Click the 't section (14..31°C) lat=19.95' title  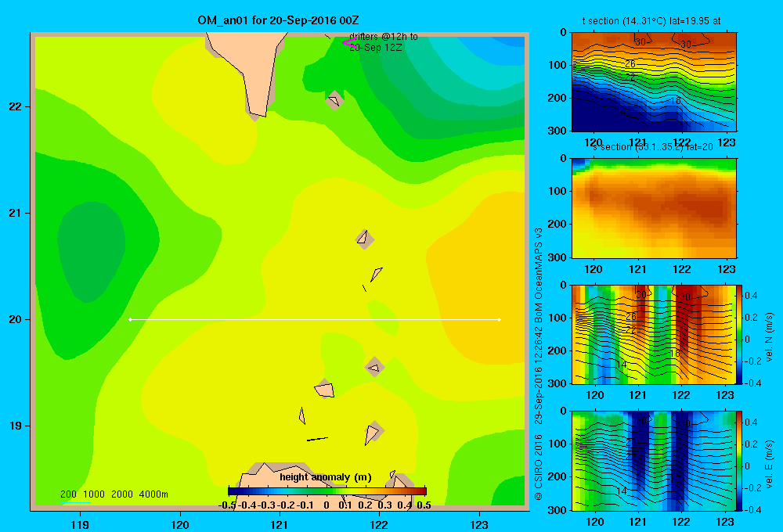(x=651, y=21)
